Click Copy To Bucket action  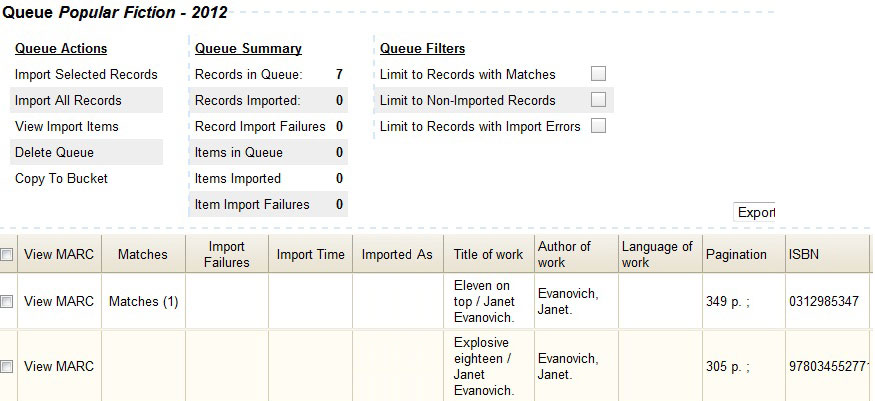pos(61,179)
